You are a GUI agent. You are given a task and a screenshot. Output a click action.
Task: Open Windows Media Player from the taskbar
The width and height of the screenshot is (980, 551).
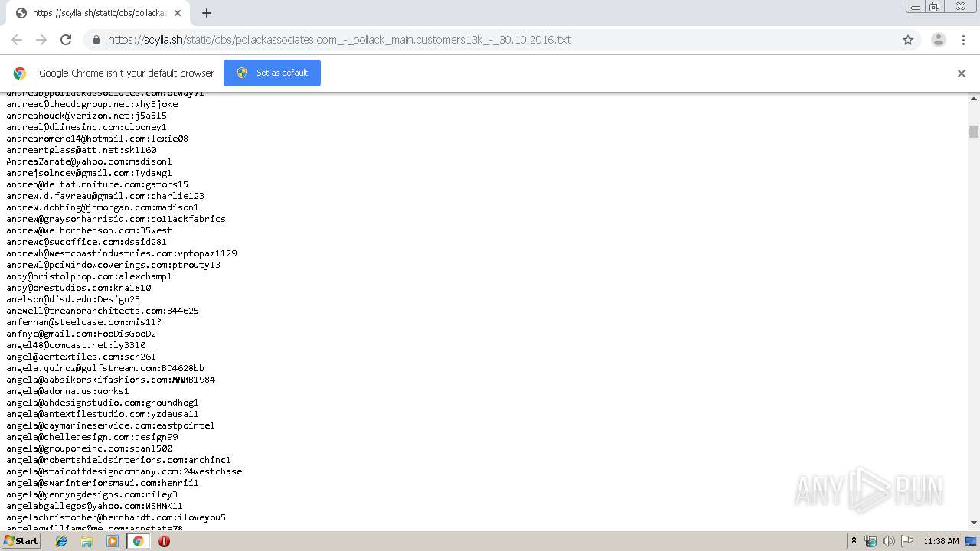point(113,541)
